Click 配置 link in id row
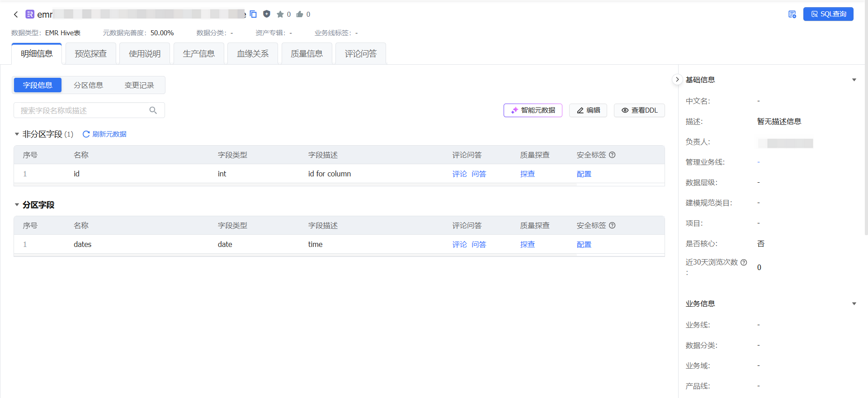 pyautogui.click(x=584, y=174)
